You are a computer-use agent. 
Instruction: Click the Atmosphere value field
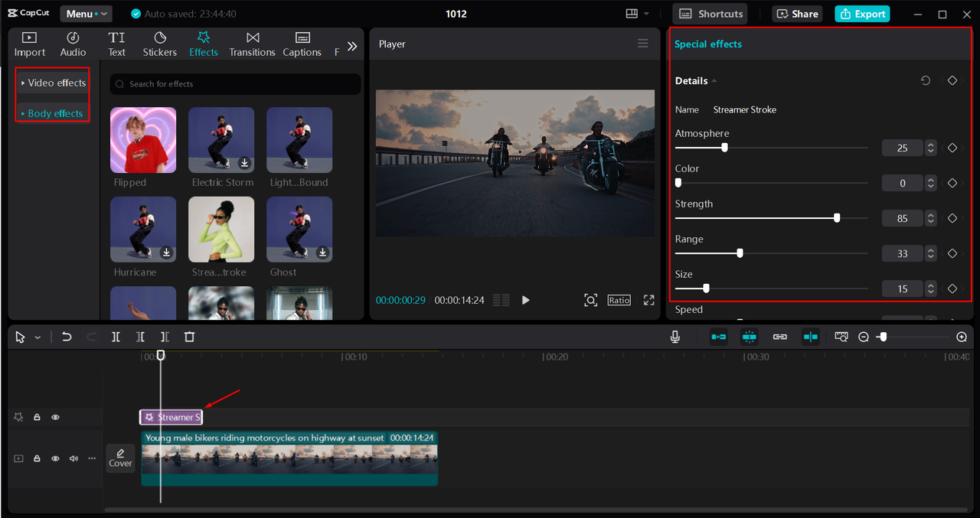click(x=903, y=148)
